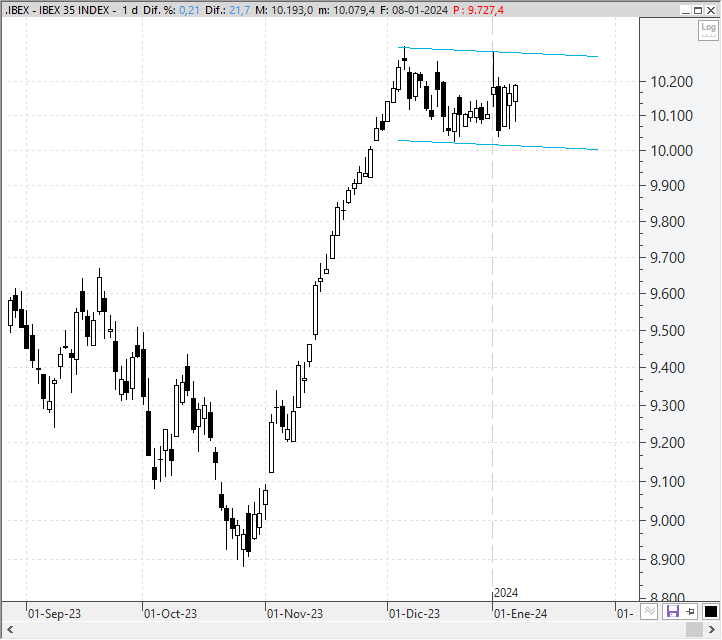Image resolution: width=722 pixels, height=640 pixels.
Task: Click the '1 d' timeframe text
Action: (130, 10)
